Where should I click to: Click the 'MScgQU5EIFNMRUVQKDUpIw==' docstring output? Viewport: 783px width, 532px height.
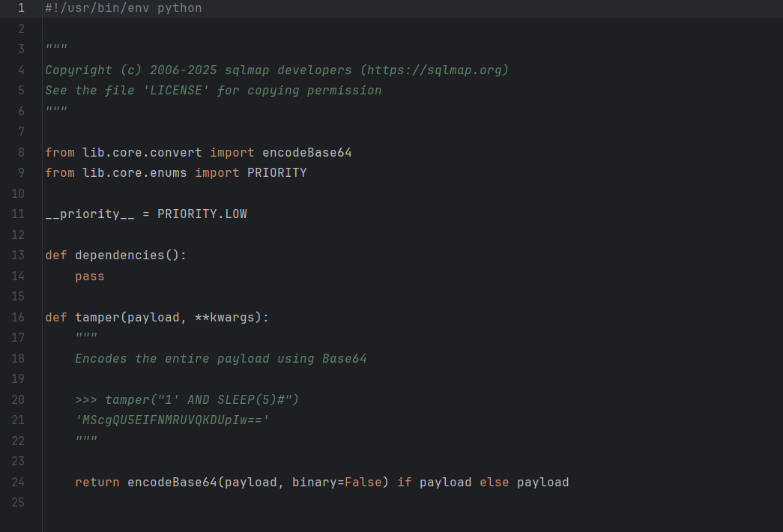[x=172, y=420]
